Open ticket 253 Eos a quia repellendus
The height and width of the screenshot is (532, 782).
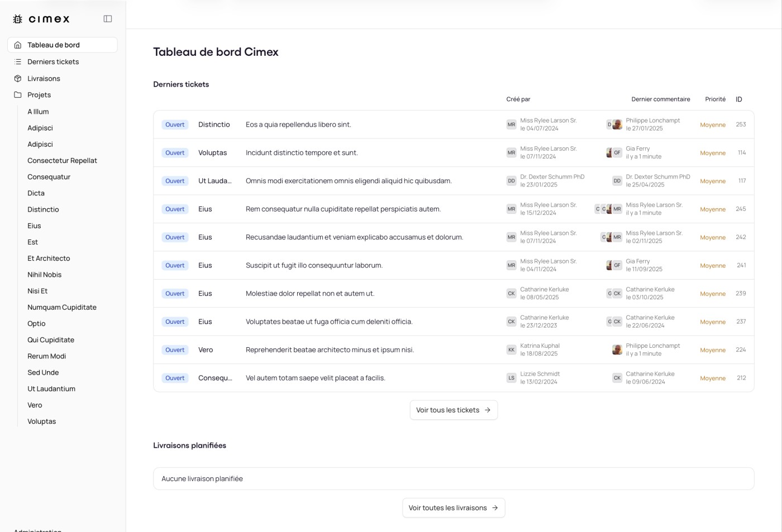[x=298, y=125]
